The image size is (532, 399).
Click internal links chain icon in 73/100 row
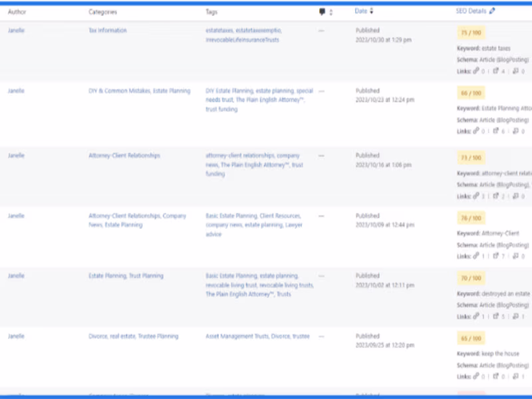(476, 196)
